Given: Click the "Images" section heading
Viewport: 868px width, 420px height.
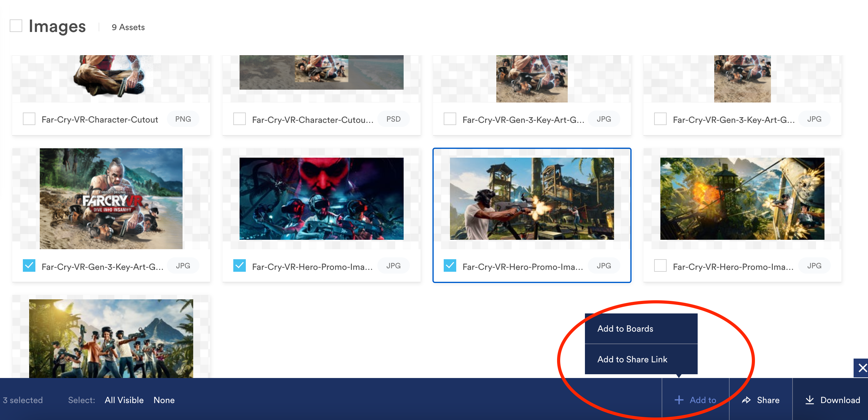Looking at the screenshot, I should coord(57,26).
